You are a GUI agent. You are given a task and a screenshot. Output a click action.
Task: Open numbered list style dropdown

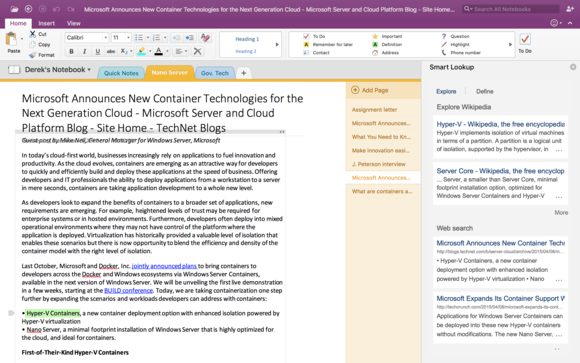pyautogui.click(x=165, y=38)
